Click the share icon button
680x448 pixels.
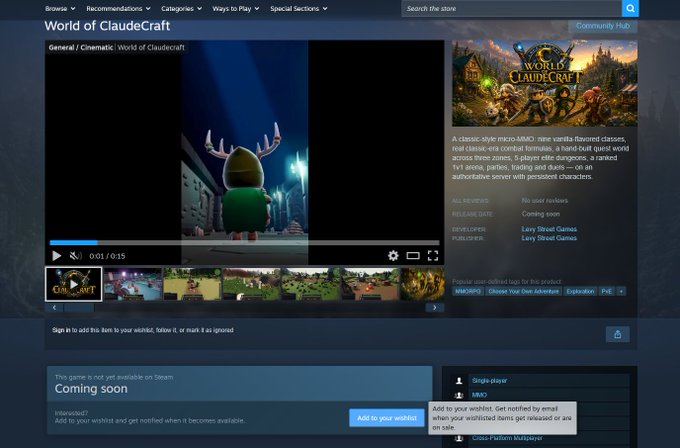(x=618, y=334)
